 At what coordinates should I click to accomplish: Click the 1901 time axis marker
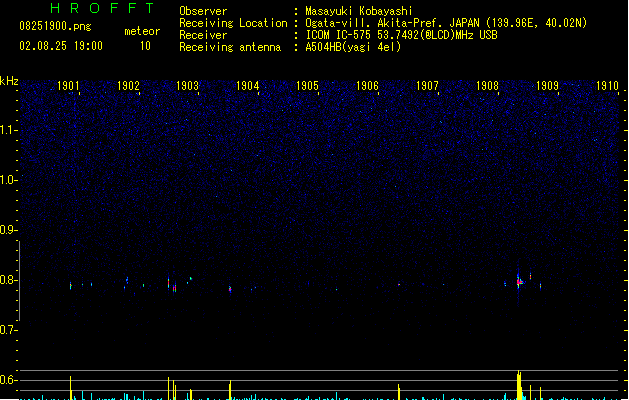pos(69,86)
